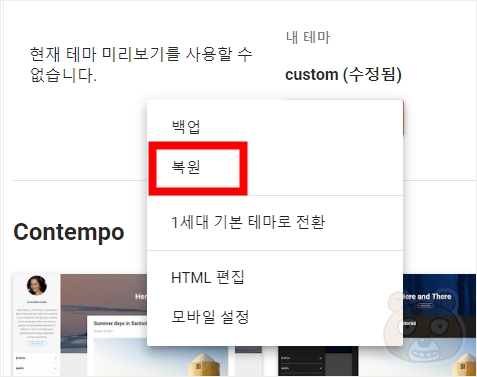This screenshot has height=377, width=477.
Task: Click the 내 테마 label
Action: tap(308, 37)
